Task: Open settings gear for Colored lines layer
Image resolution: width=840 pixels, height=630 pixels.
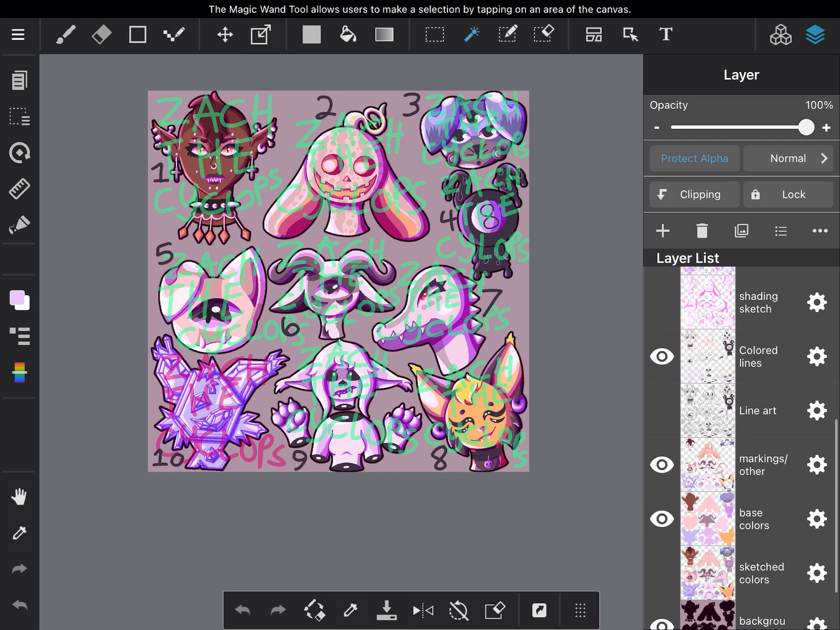Action: [x=817, y=357]
